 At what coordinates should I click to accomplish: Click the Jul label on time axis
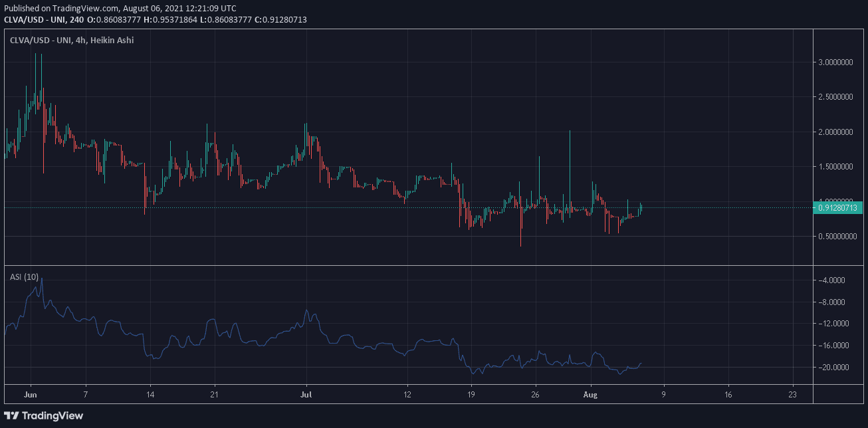coord(306,394)
